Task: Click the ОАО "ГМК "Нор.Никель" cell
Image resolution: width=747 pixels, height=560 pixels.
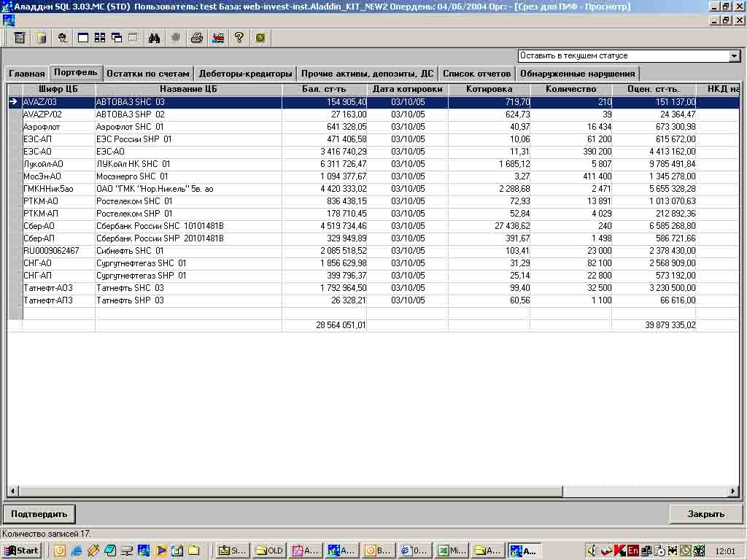Action: coord(189,189)
